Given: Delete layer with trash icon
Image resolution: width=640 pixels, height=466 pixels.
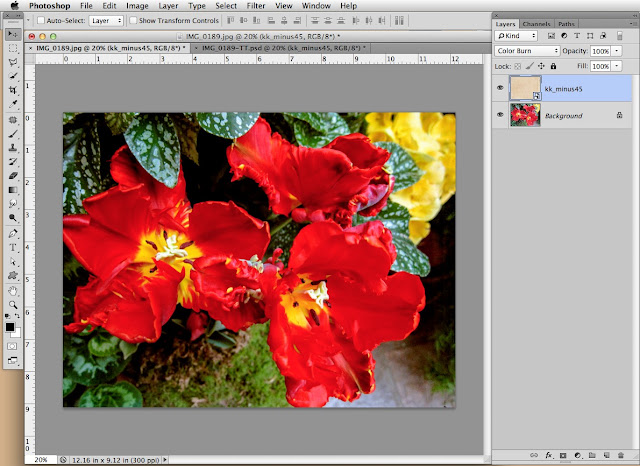Looking at the screenshot, I should 621,455.
